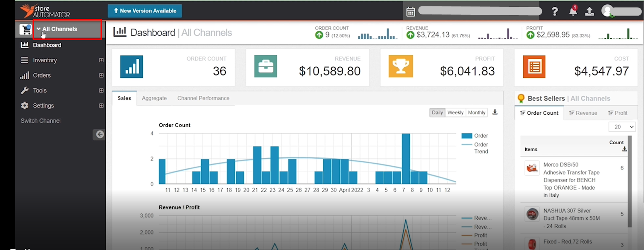Open the All Channels dropdown
This screenshot has height=250, width=644.
coord(67,29)
